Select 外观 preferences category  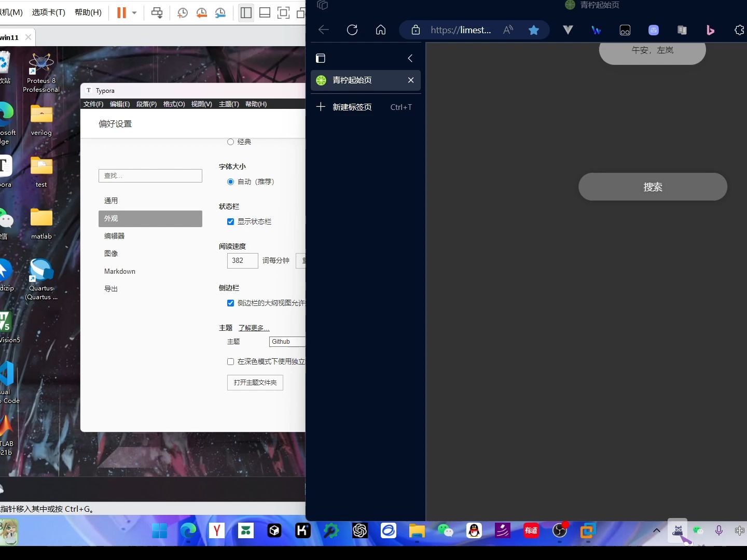pyautogui.click(x=150, y=218)
